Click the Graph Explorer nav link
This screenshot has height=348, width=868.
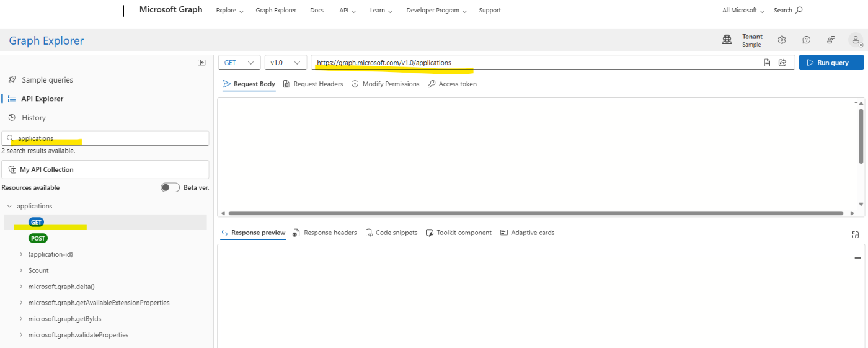point(276,11)
